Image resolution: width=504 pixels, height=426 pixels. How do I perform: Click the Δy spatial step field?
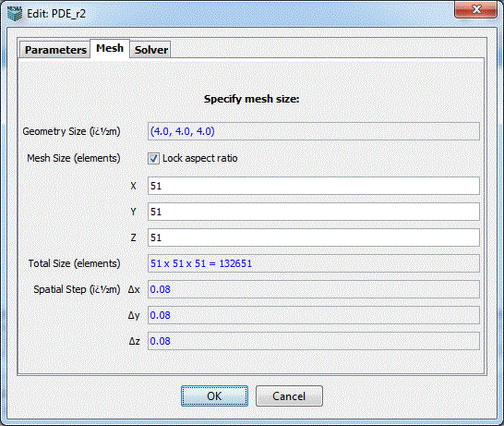coord(314,315)
